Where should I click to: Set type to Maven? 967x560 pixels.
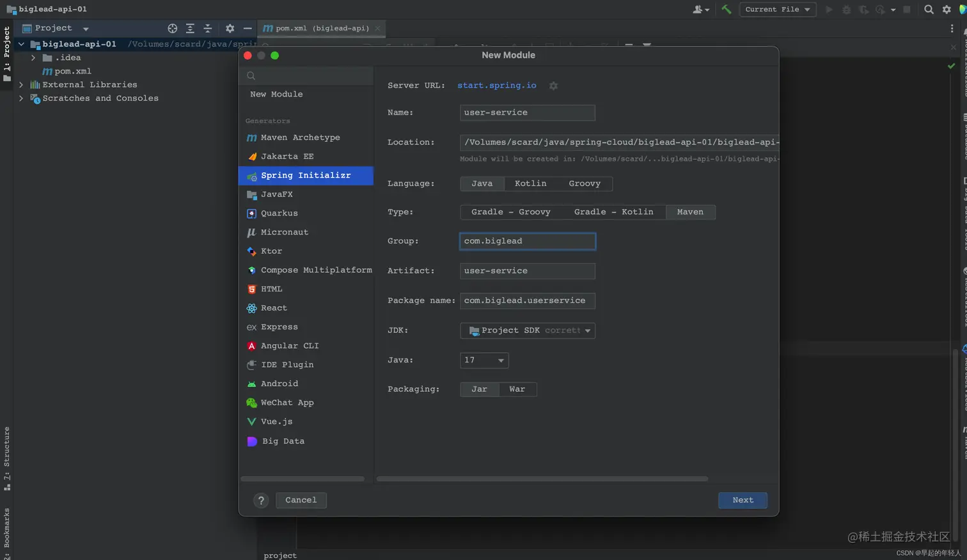pyautogui.click(x=690, y=212)
